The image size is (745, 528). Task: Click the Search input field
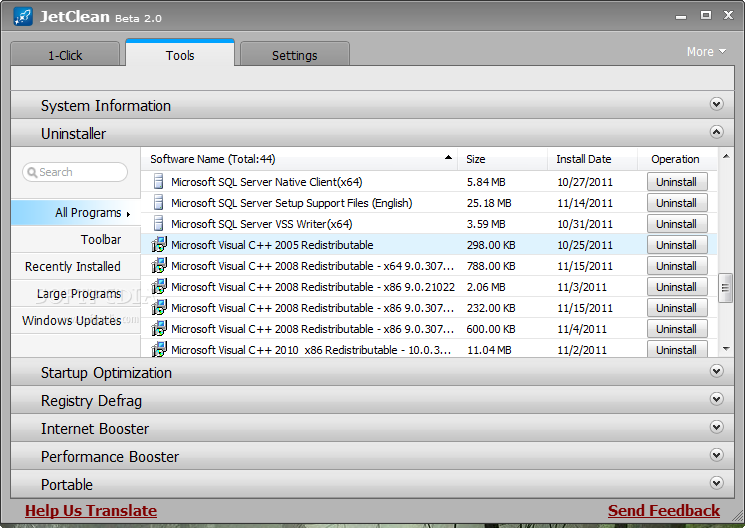point(75,172)
